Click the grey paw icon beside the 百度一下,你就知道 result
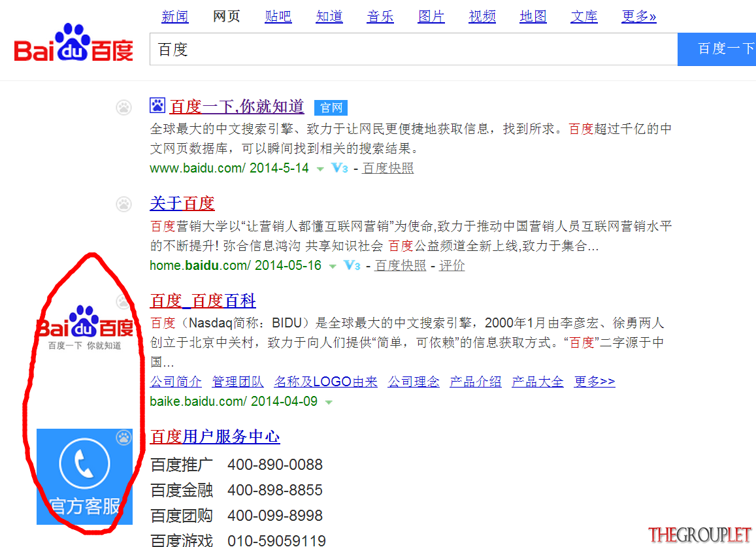 tap(124, 107)
